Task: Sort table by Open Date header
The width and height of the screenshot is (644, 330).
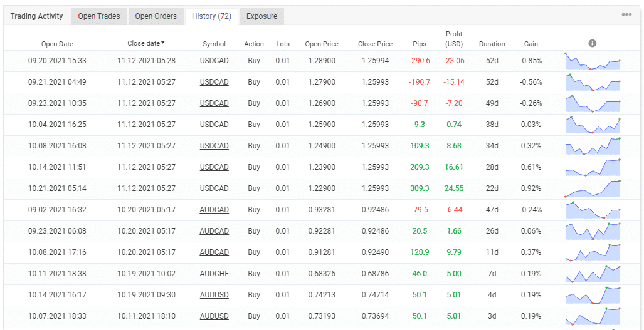Action: tap(57, 44)
